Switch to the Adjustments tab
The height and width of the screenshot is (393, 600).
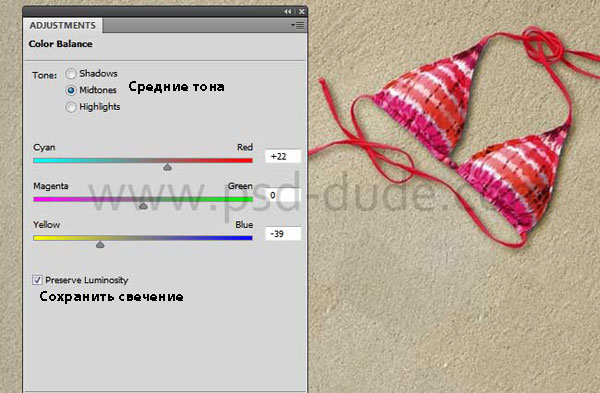coord(63,26)
